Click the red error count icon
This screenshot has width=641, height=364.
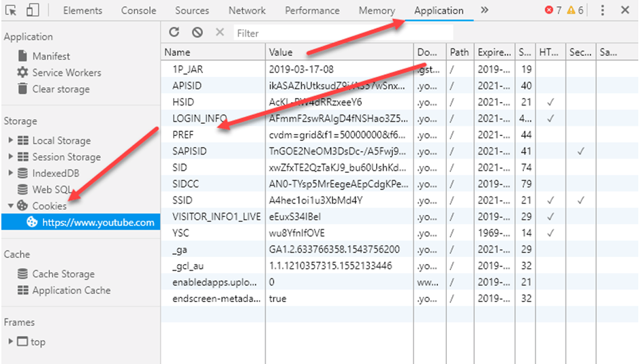[549, 10]
